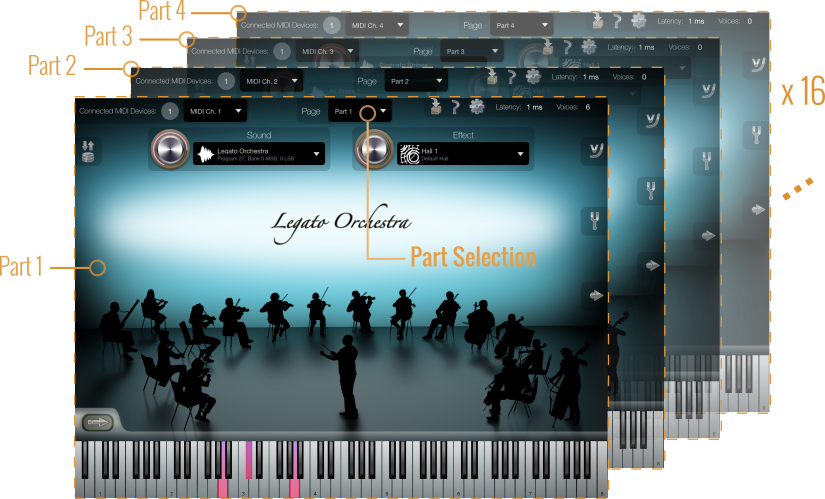
Task: Click the Connected MIDI Devices badge in Part 2
Action: pyautogui.click(x=226, y=81)
